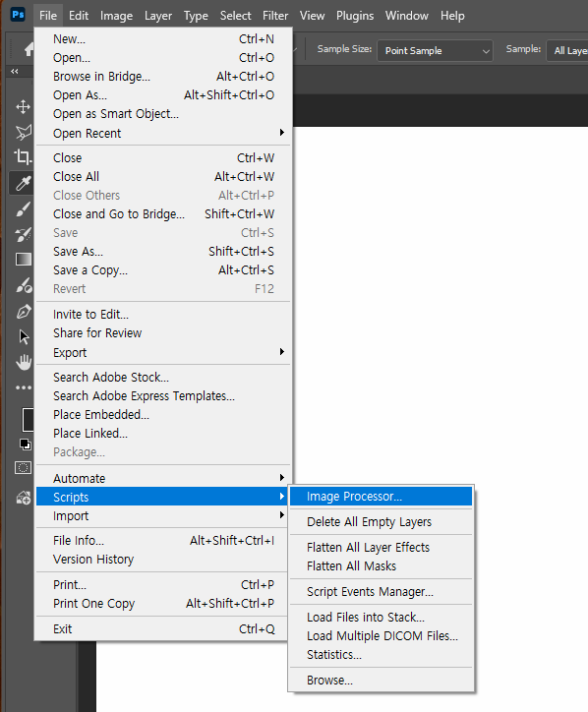The image size is (588, 712).
Task: Expand the Automate submenu
Action: [163, 478]
